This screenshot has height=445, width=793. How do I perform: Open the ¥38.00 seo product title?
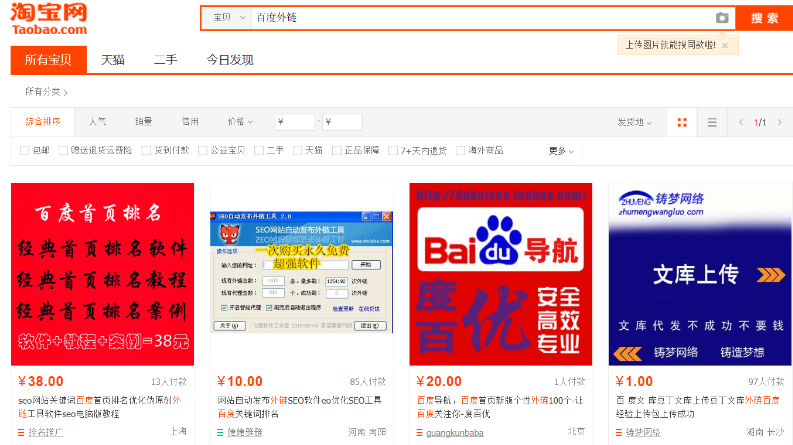[100, 407]
